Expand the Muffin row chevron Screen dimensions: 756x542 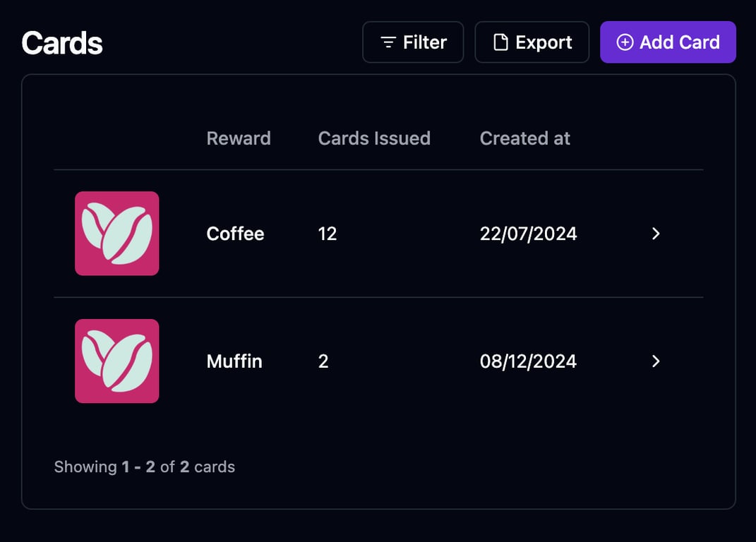[656, 361]
